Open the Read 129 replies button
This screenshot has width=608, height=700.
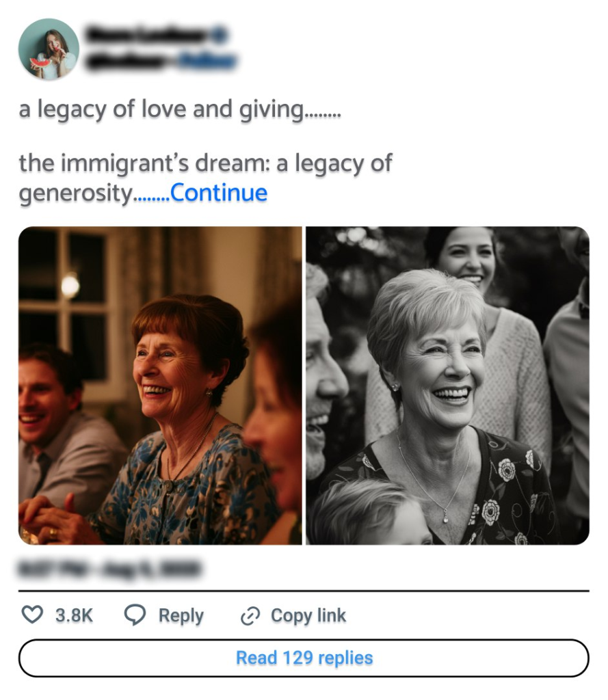(304, 658)
